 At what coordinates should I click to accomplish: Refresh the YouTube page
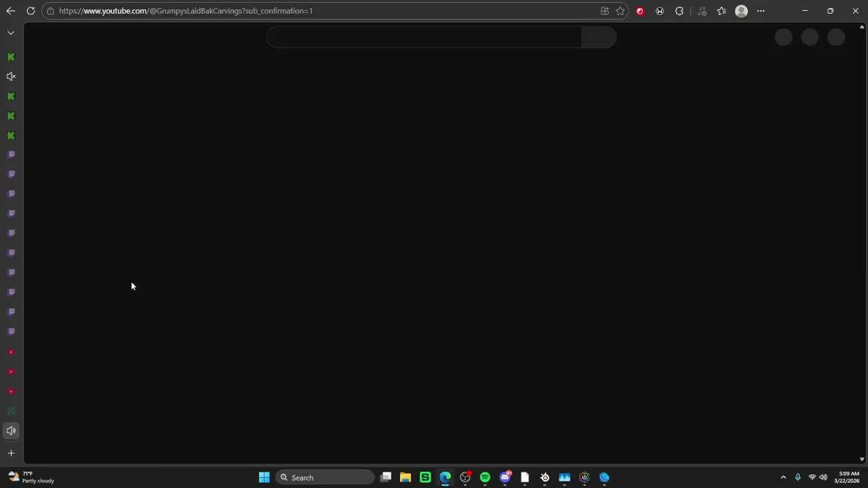click(x=31, y=11)
